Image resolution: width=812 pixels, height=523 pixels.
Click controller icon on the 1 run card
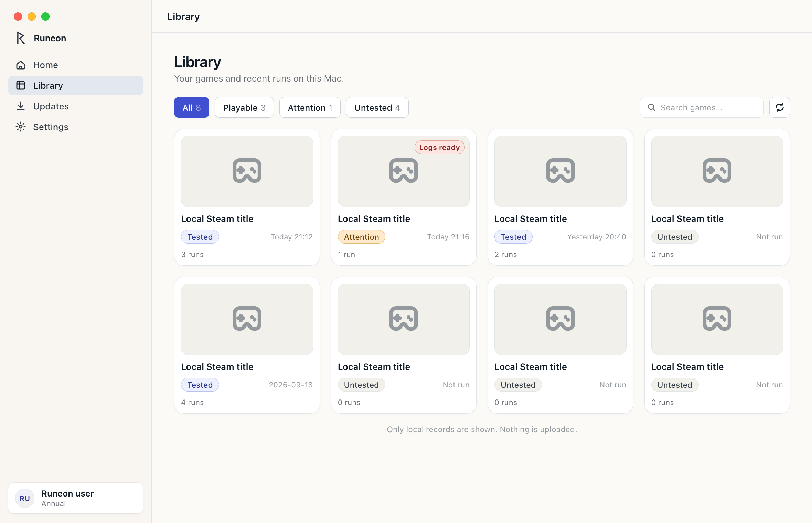click(x=404, y=171)
